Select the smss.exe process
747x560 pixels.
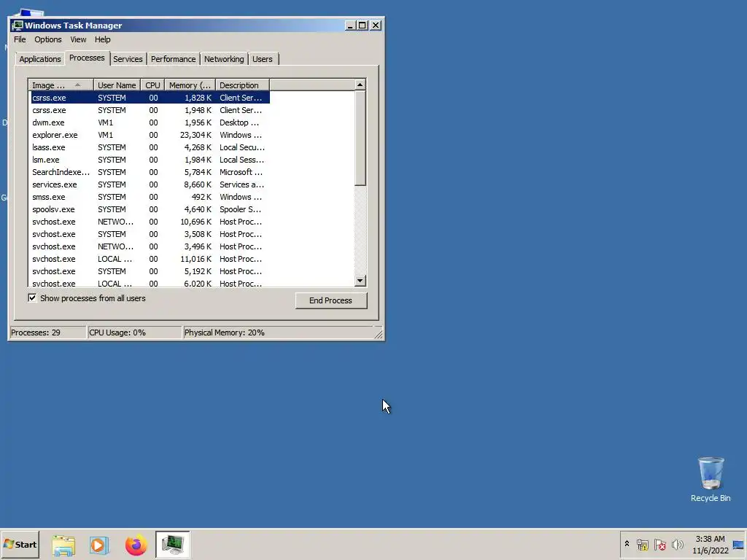click(x=150, y=197)
